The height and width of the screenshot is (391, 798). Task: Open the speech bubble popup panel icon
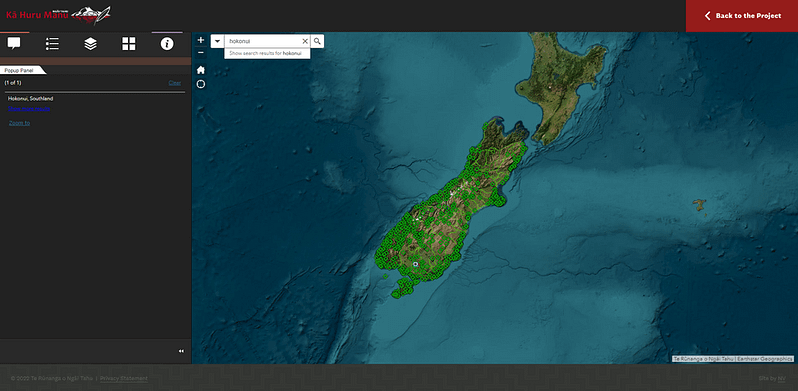14,44
